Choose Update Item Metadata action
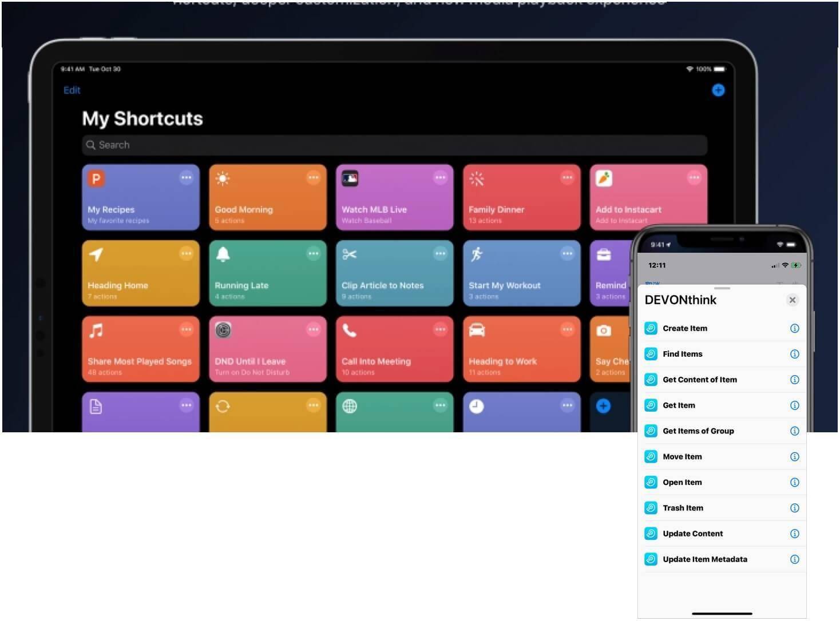This screenshot has height=621, width=840. point(705,559)
